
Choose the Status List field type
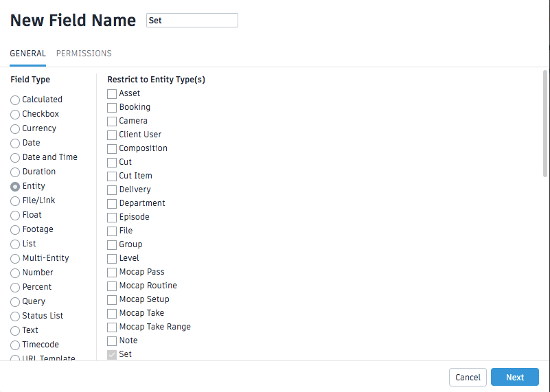[15, 316]
